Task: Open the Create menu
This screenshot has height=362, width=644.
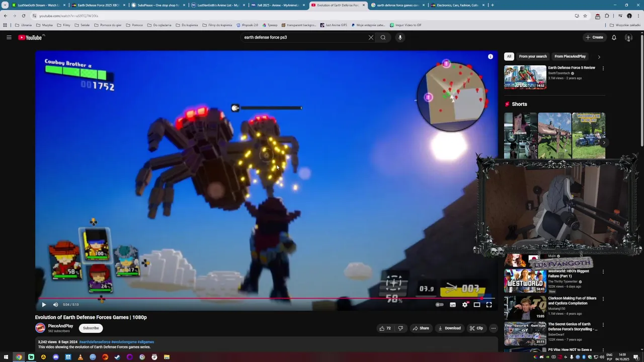Action: click(594, 37)
